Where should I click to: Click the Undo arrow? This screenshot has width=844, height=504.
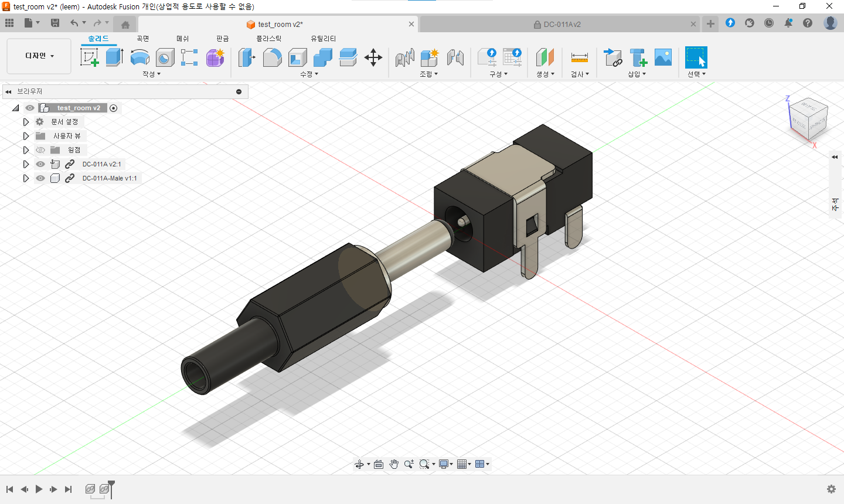click(74, 23)
